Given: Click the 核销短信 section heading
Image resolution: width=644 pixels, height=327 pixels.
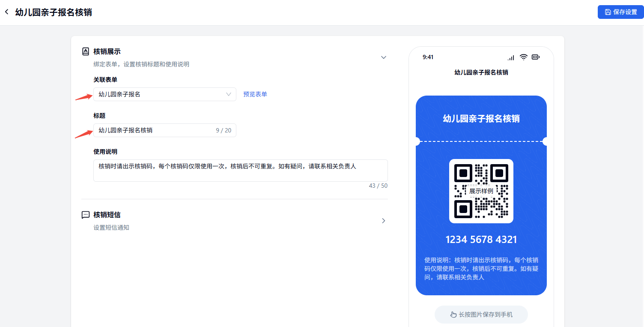Looking at the screenshot, I should (107, 215).
